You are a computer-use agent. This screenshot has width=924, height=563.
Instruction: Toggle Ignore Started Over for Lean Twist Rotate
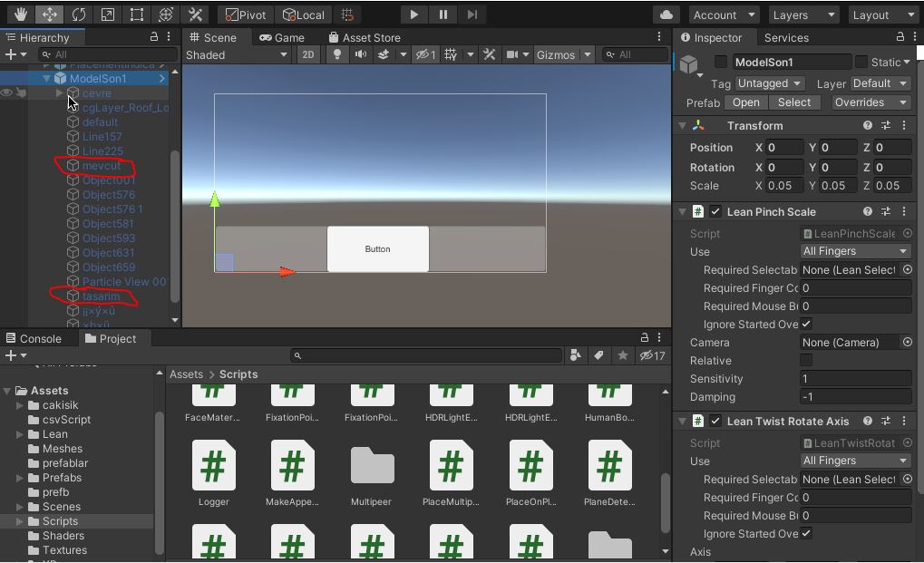(x=806, y=534)
